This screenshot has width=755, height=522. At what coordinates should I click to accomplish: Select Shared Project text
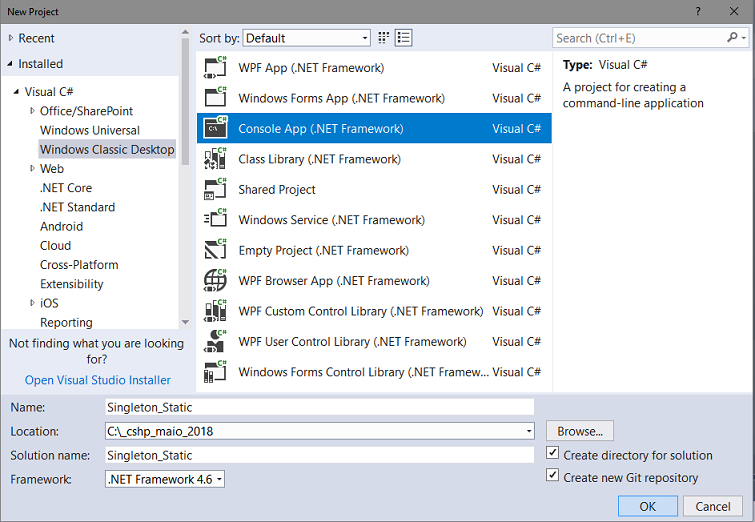pyautogui.click(x=277, y=189)
